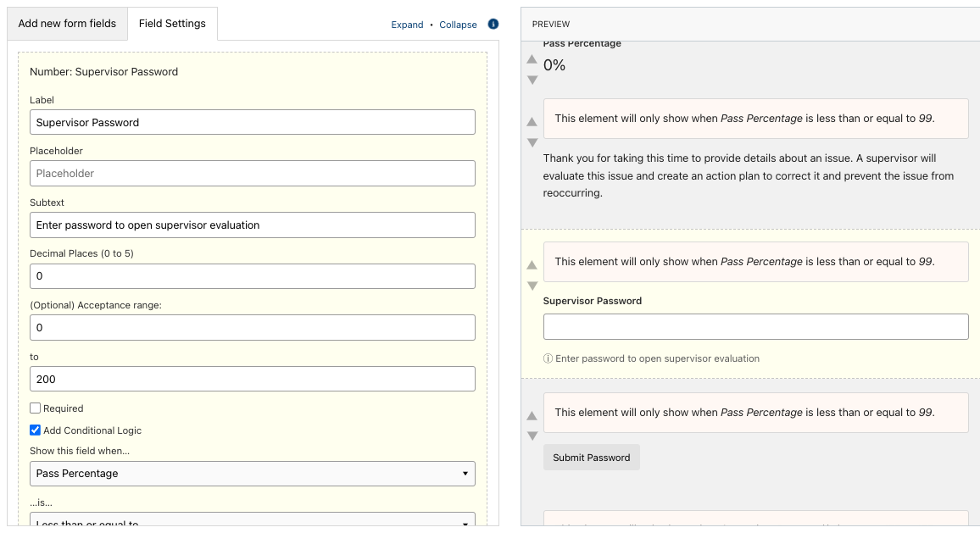Move the thank-you message element up using its arrow
Screen dimensions: 980x533
[532, 123]
